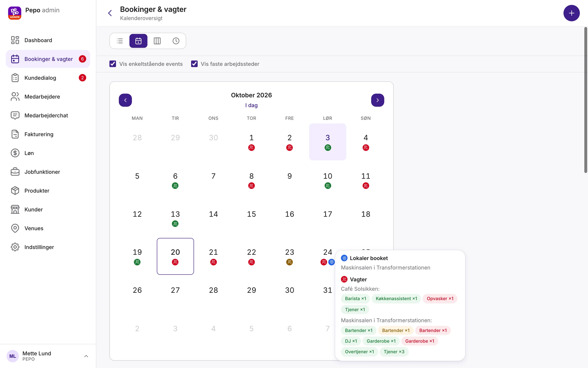Switch to list view icon
This screenshot has height=368, width=588.
[120, 41]
